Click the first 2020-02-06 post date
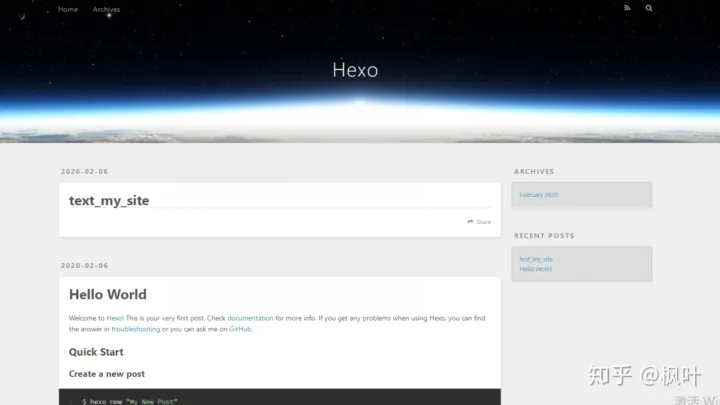This screenshot has width=720, height=405. 84,171
